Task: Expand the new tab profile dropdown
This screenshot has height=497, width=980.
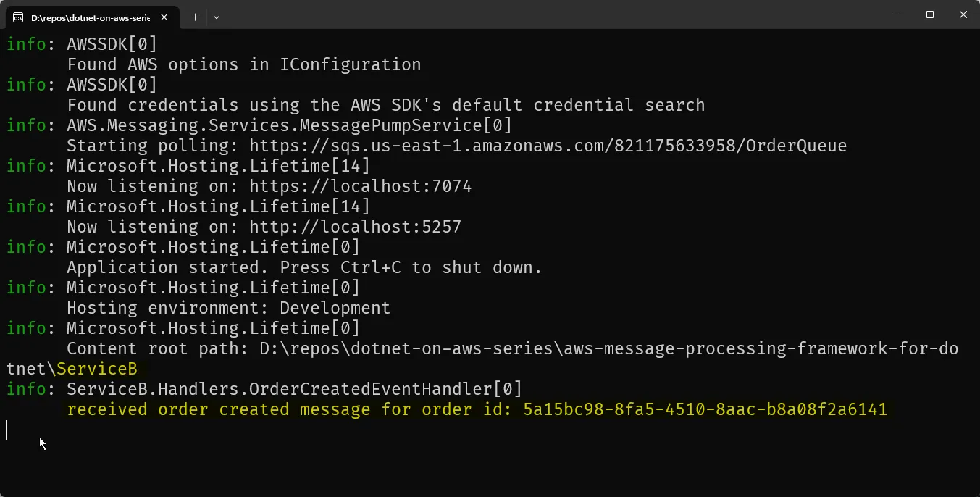Action: [x=217, y=17]
